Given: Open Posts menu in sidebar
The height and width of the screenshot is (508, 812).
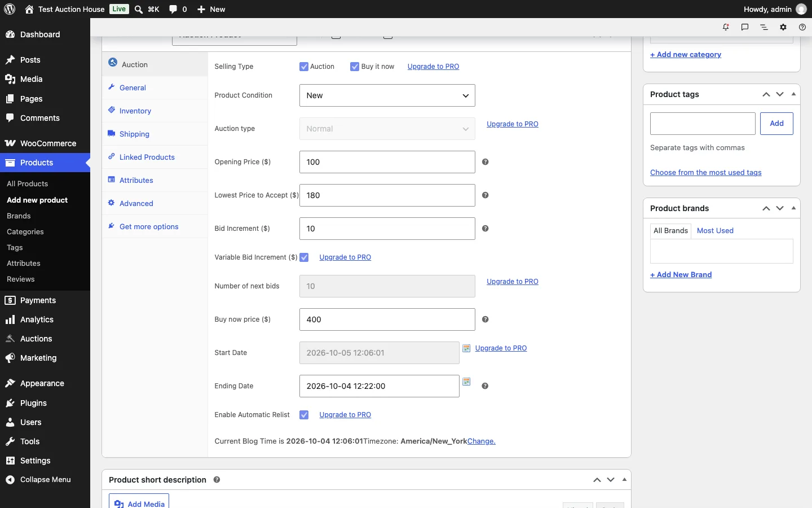Looking at the screenshot, I should [x=45, y=60].
